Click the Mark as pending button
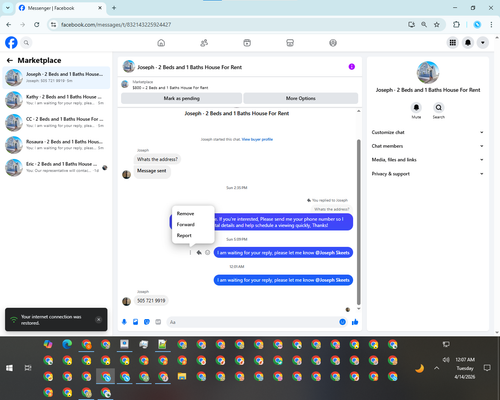The height and width of the screenshot is (400, 500). coord(181,98)
